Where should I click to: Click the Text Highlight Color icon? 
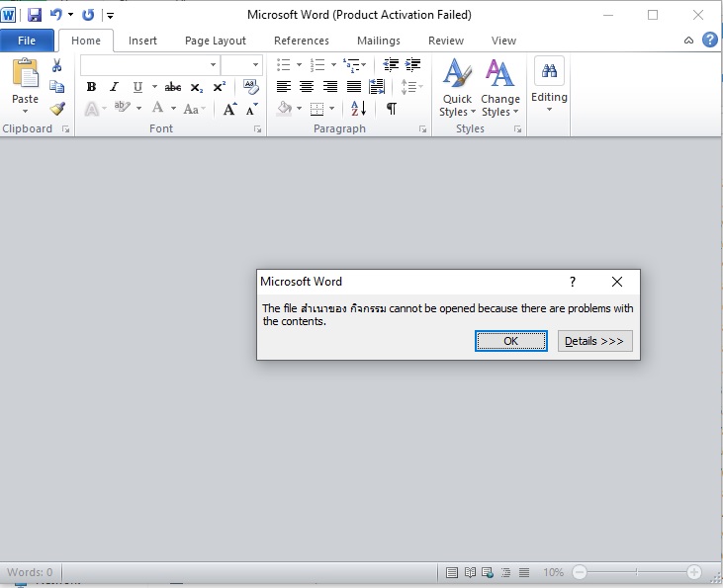click(123, 108)
